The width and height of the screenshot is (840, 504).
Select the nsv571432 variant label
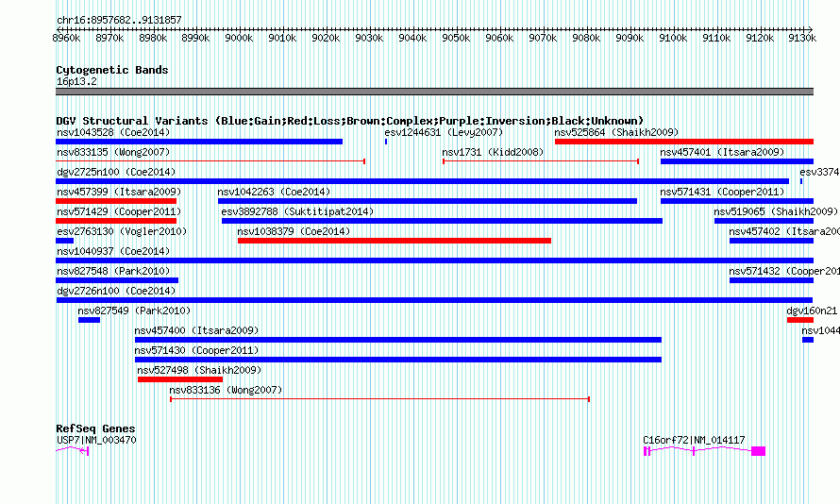tap(784, 271)
